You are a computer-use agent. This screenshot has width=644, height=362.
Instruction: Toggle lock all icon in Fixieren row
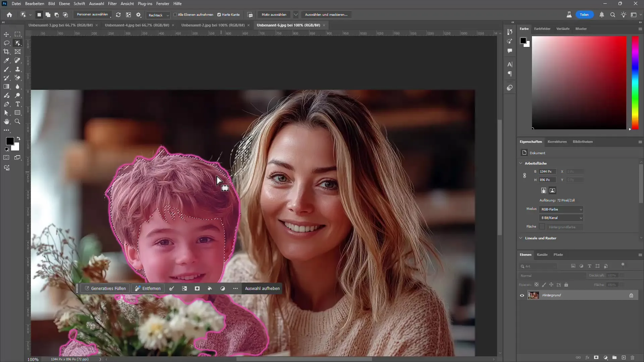tap(566, 285)
